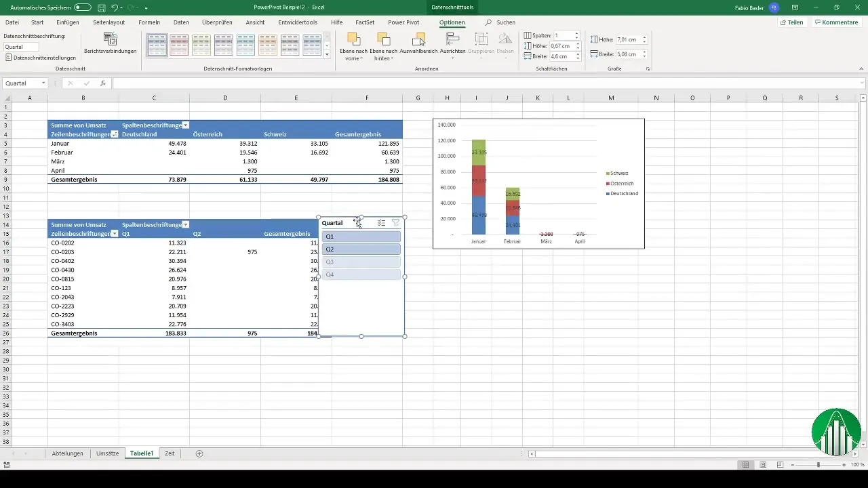This screenshot has width=868, height=488.
Task: Add a new worksheet with plus icon
Action: [x=199, y=453]
